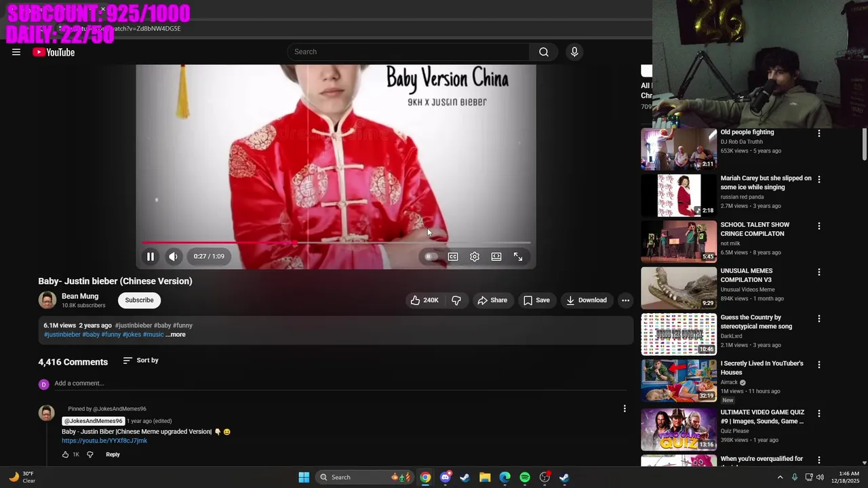This screenshot has height=488, width=868.
Task: Enter full screen mode
Action: [518, 257]
